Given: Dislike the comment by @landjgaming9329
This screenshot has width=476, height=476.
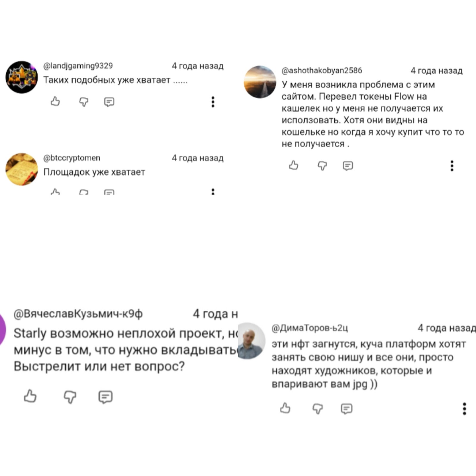Looking at the screenshot, I should coord(84,102).
